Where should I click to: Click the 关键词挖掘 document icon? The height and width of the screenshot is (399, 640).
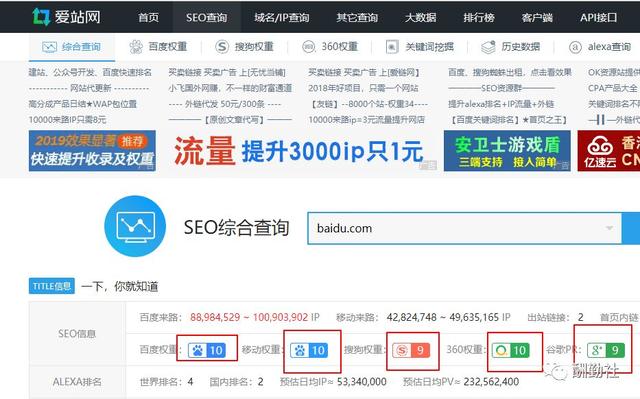click(x=392, y=47)
